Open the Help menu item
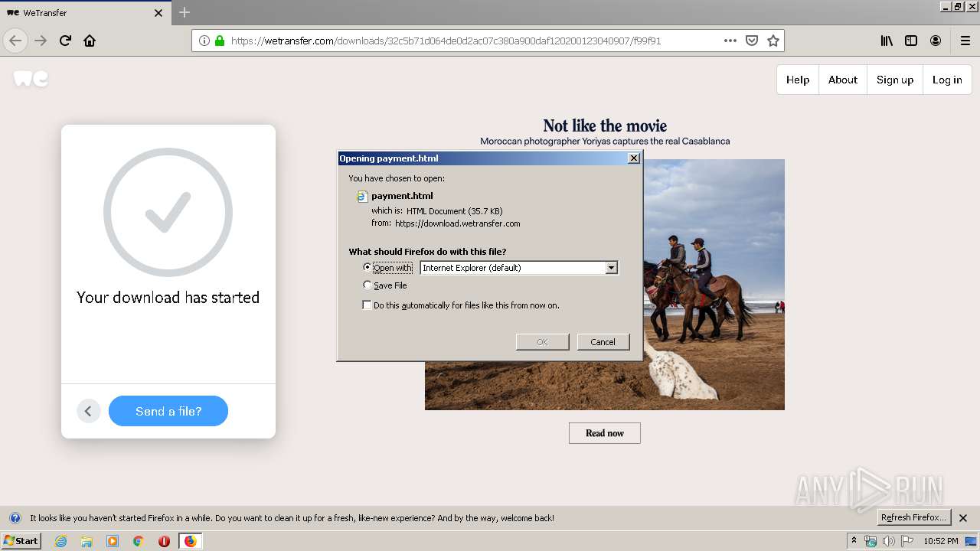Image resolution: width=980 pixels, height=551 pixels. tap(798, 80)
